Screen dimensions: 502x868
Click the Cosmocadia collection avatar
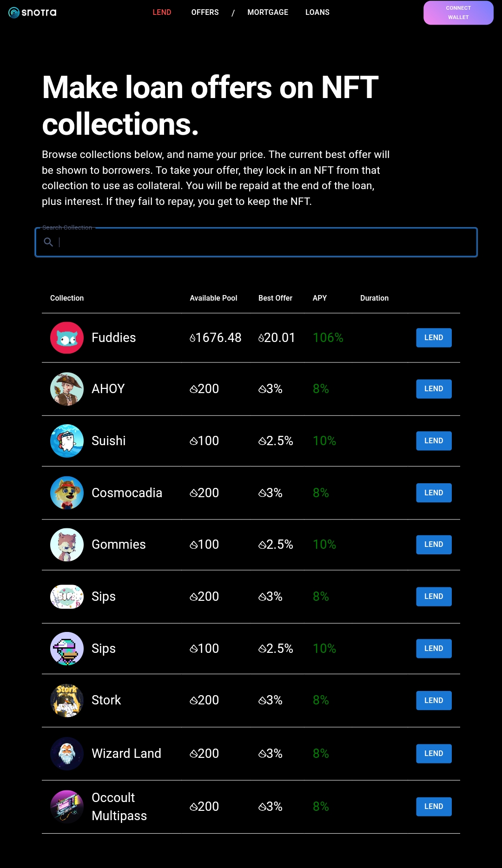point(66,493)
